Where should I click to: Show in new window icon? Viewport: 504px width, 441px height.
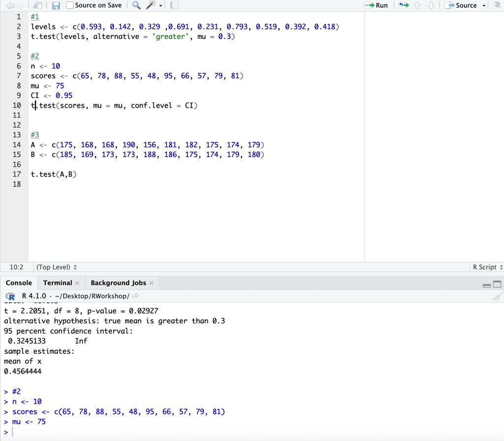[38, 5]
